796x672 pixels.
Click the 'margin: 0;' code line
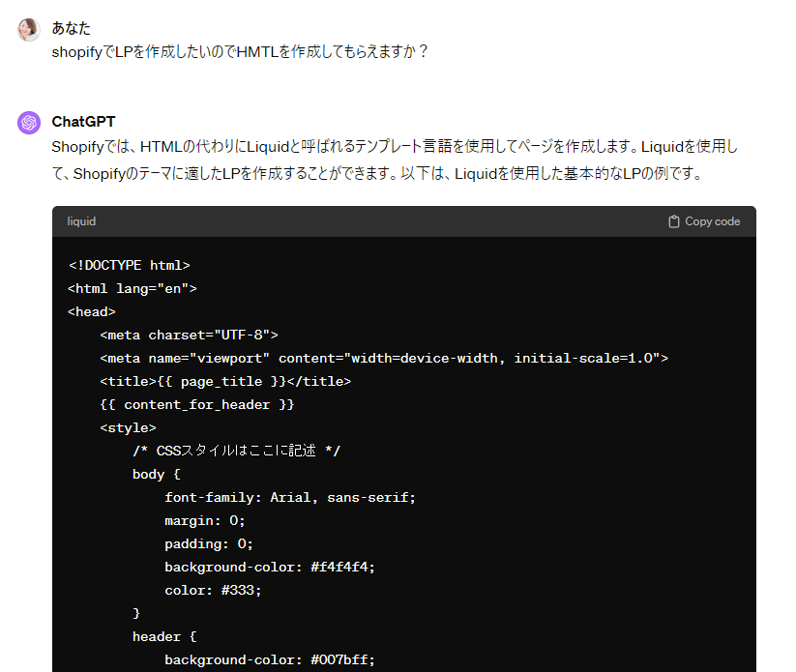(x=205, y=521)
